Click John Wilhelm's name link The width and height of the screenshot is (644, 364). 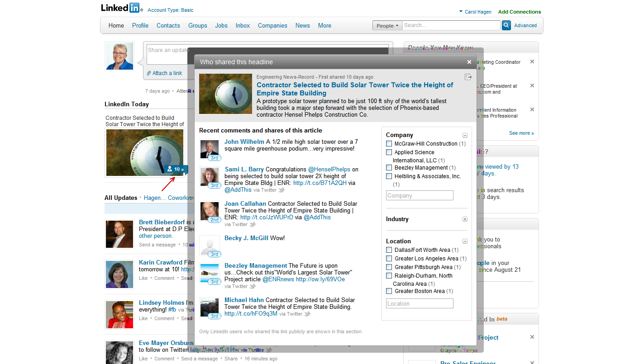[244, 142]
